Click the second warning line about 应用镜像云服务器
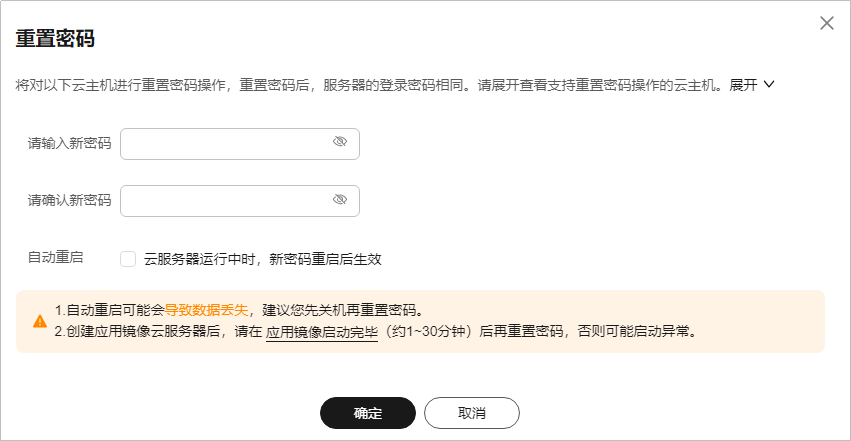 [376, 331]
